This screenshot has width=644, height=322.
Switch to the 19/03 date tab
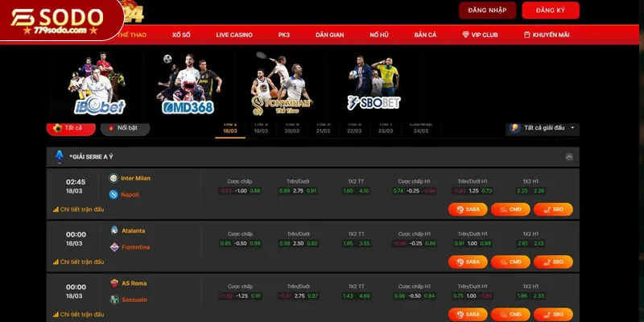pos(261,129)
